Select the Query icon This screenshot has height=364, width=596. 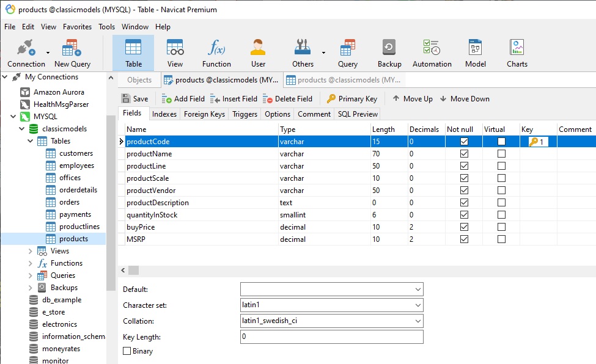pos(348,52)
